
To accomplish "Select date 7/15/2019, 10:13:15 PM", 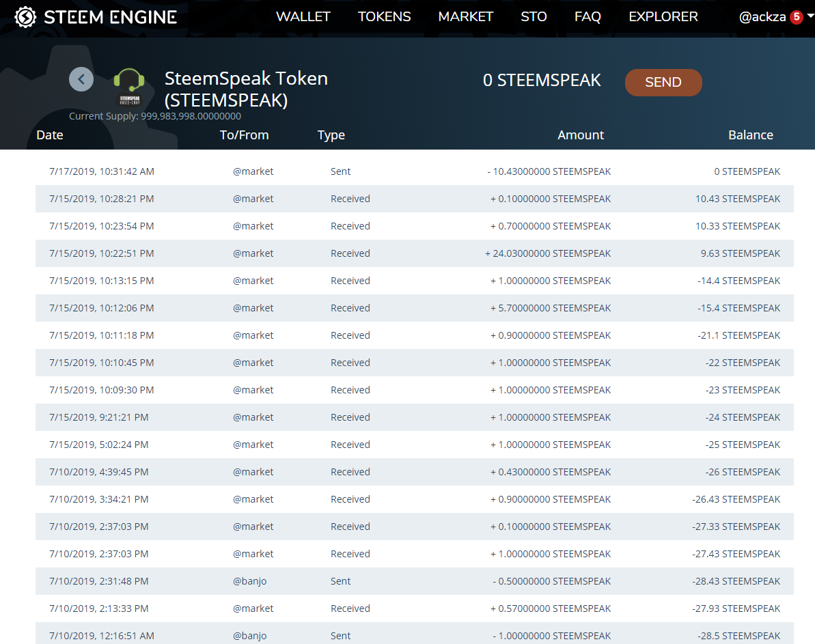I will pos(102,281).
